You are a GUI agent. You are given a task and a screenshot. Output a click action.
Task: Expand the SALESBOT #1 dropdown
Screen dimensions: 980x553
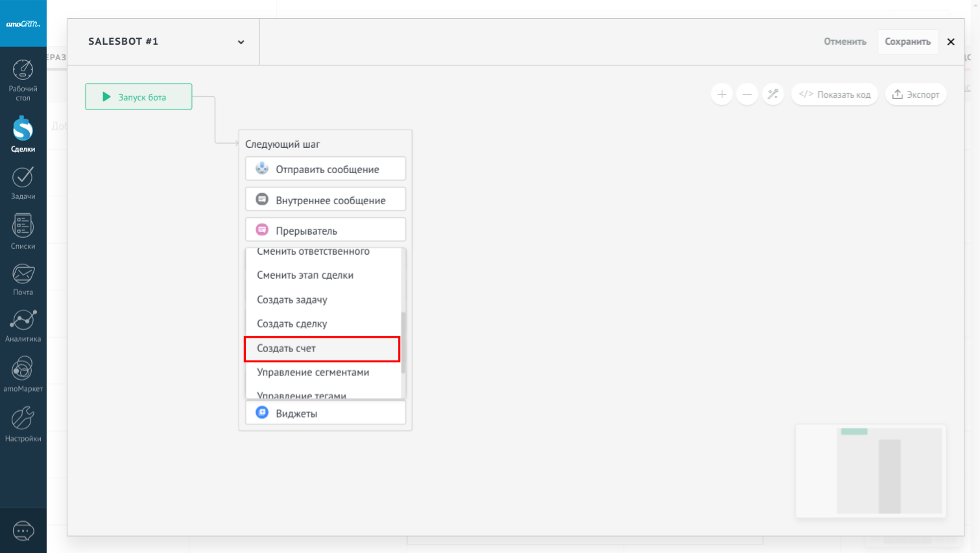point(241,42)
